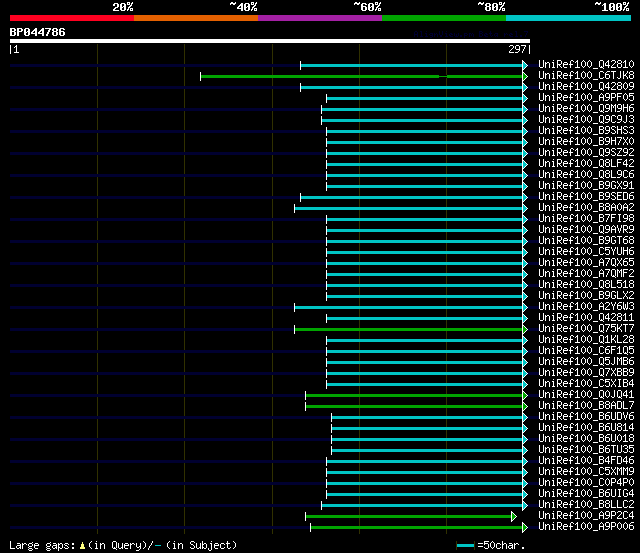Click the UniRef100_B9SHS3 label
The height and width of the screenshot is (553, 640).
[586, 131]
